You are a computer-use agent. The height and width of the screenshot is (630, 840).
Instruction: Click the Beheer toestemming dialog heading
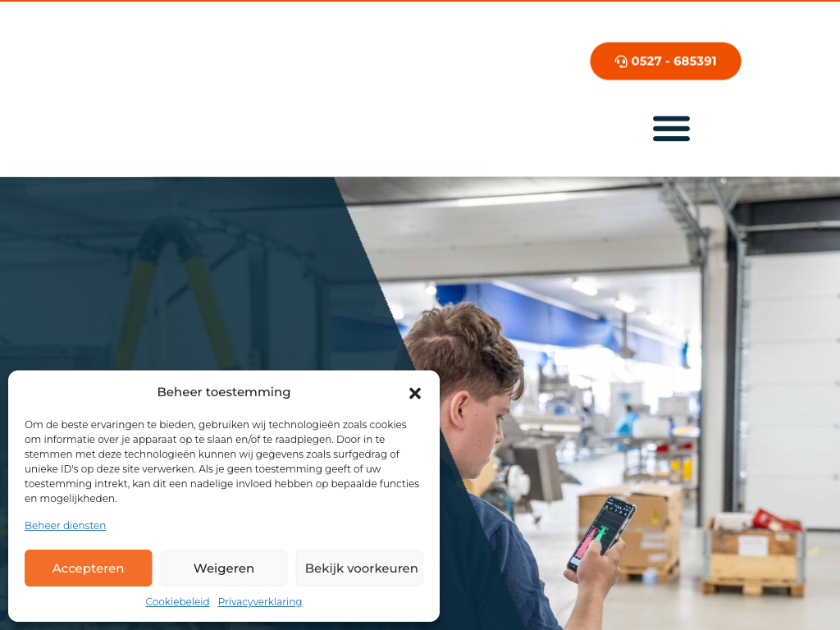(x=224, y=392)
